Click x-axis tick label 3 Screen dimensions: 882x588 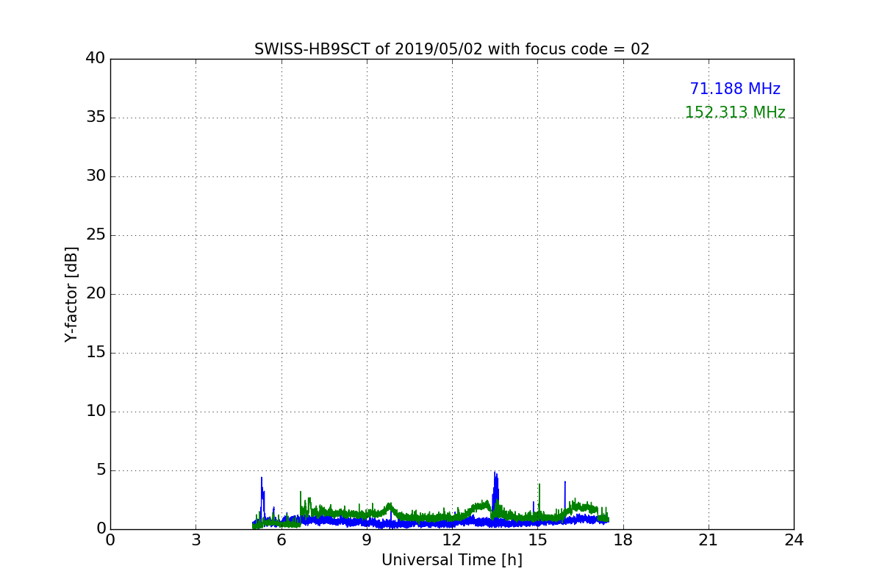coord(196,540)
